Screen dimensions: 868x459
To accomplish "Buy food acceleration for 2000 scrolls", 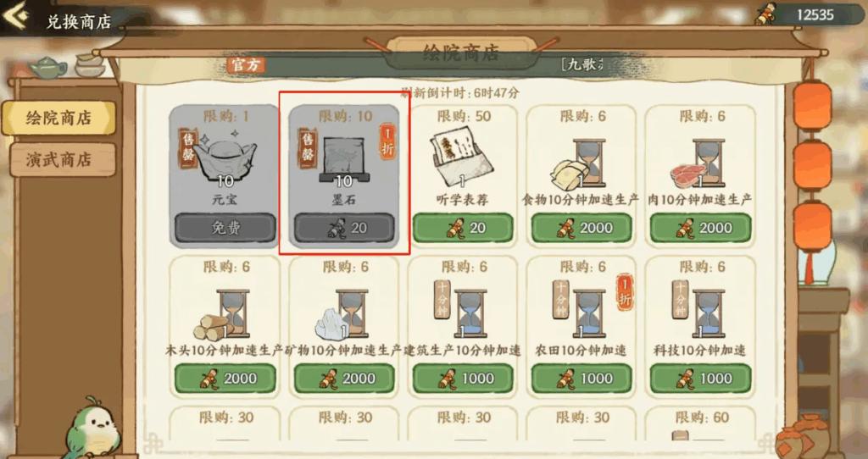I will pyautogui.click(x=581, y=228).
